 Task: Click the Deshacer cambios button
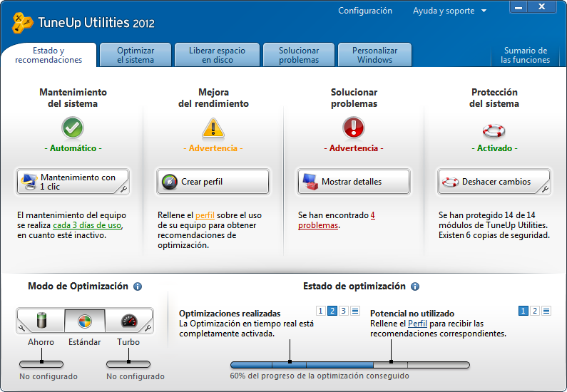coord(494,182)
